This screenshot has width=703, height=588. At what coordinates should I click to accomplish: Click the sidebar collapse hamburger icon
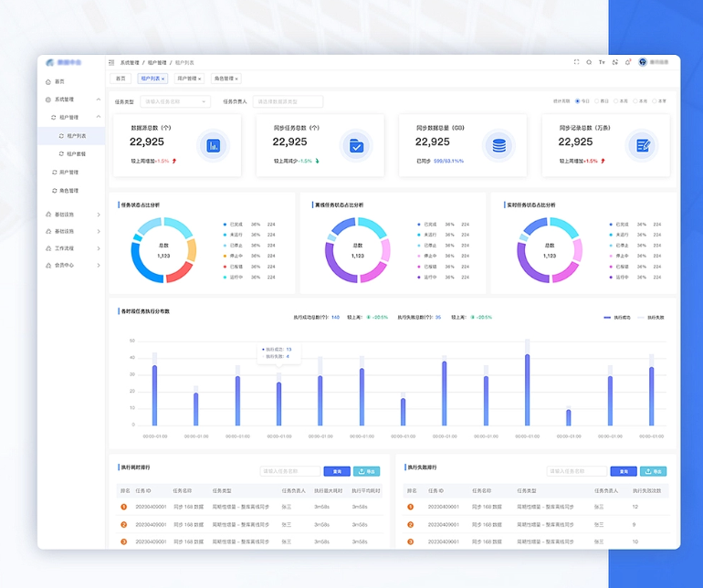click(x=111, y=63)
